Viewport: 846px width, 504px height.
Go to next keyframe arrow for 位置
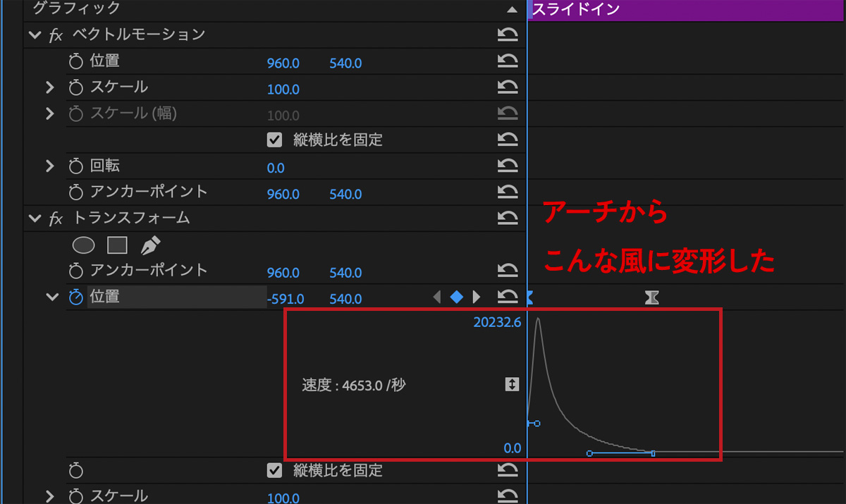(x=477, y=297)
